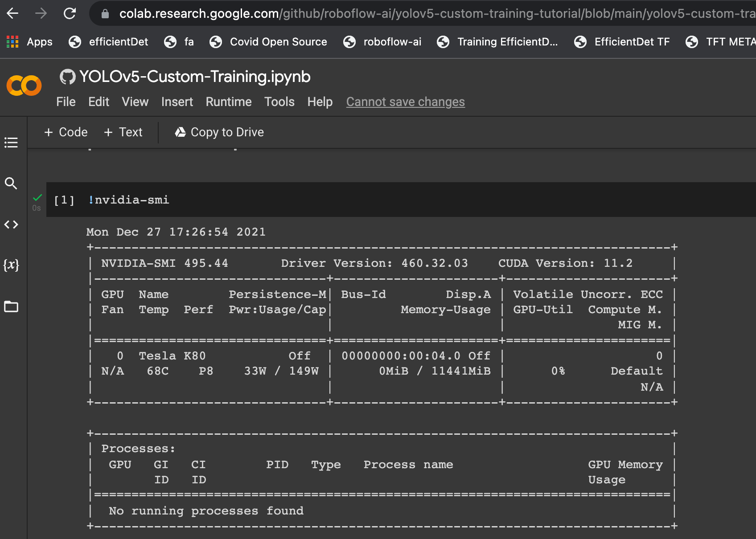Add a new Text cell
Image resolution: width=756 pixels, height=539 pixels.
click(123, 132)
